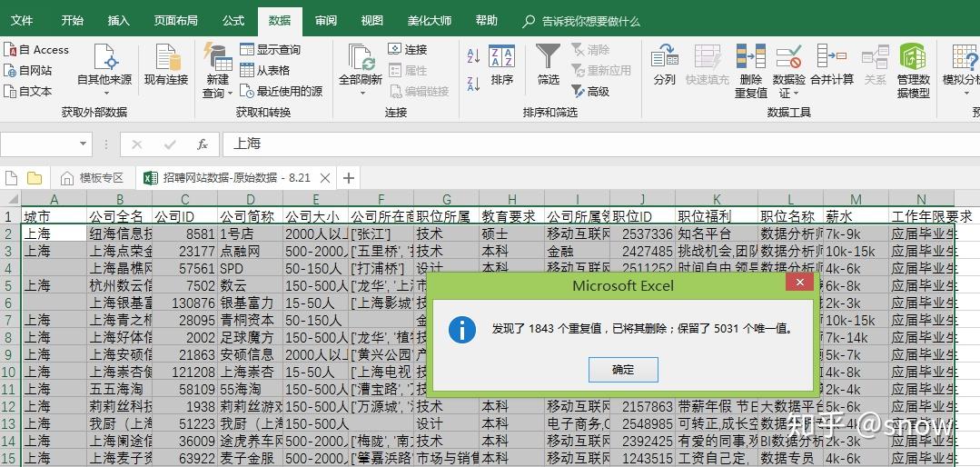Switch to the 开始 ribbon tab
Viewport: 980px width, 467px height.
tap(72, 21)
